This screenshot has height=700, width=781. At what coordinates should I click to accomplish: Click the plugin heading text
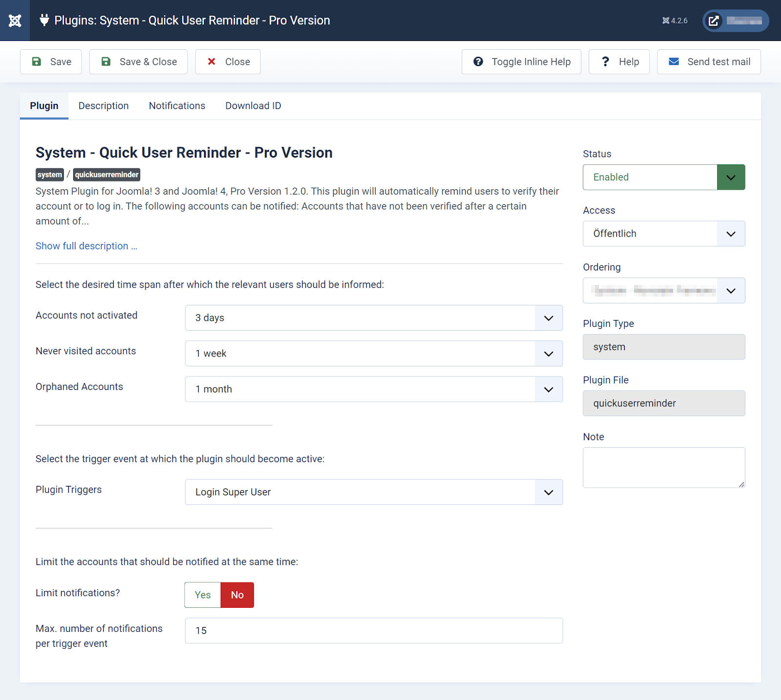[x=184, y=153]
